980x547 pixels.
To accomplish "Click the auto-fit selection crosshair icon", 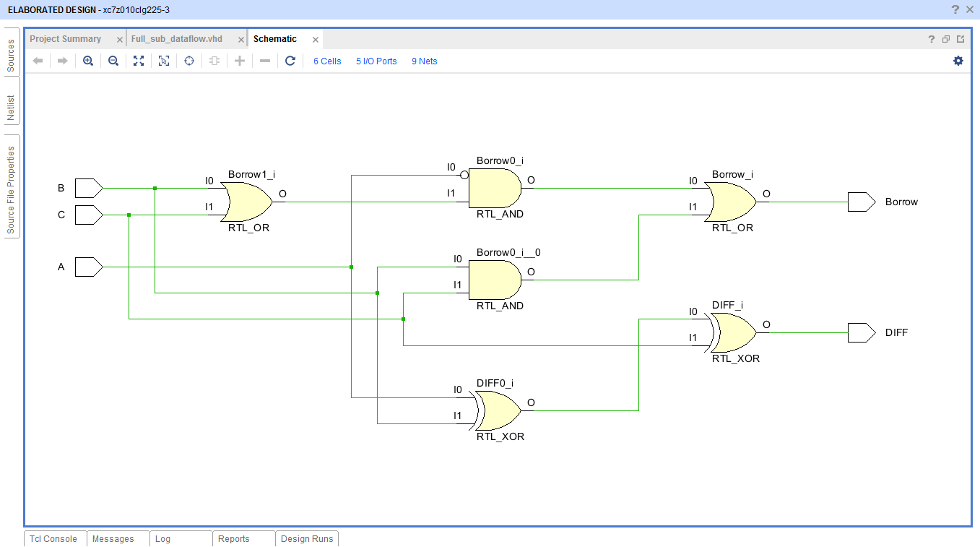I will pyautogui.click(x=189, y=61).
